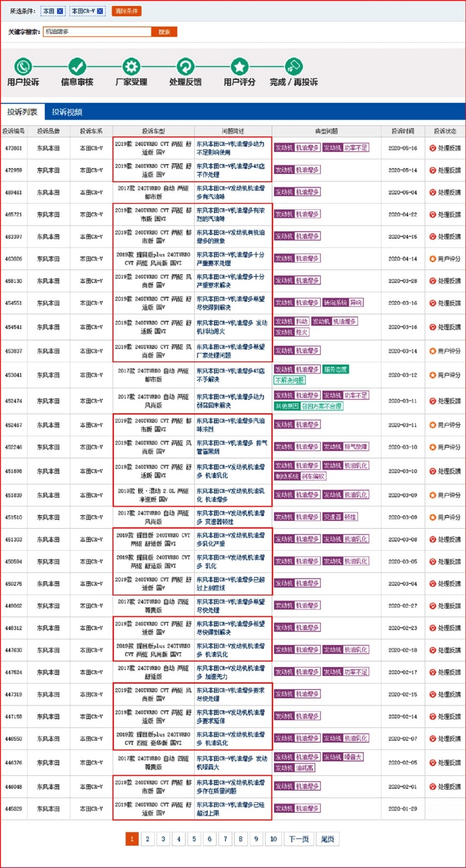The height and width of the screenshot is (868, 466).
Task: Click the 用户评分 status text in row 463026
Action: [449, 259]
